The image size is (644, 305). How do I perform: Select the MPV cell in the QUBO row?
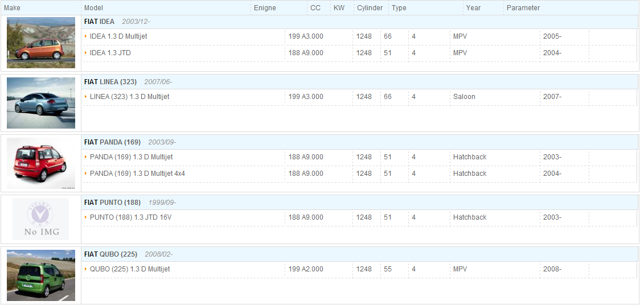tap(460, 269)
